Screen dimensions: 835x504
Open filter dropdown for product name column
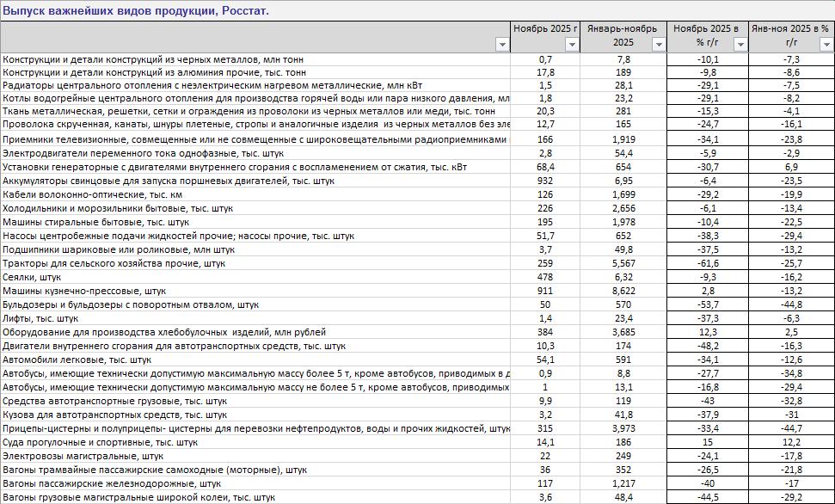pyautogui.click(x=502, y=45)
